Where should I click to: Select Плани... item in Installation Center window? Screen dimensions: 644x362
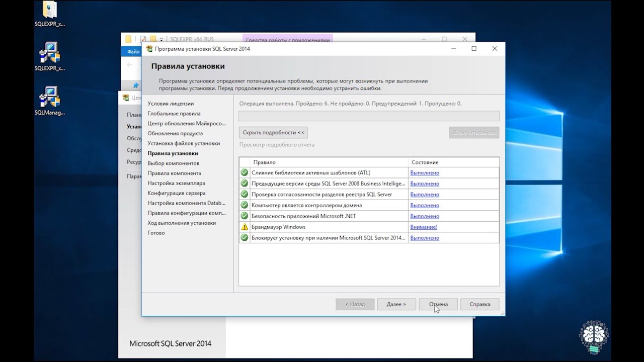coord(134,115)
